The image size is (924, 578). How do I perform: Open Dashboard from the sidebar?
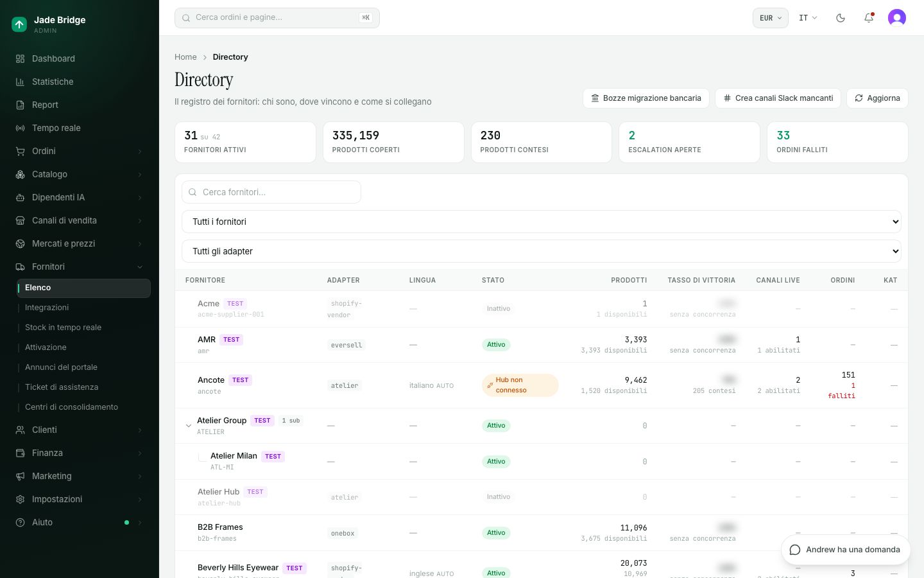pos(80,58)
